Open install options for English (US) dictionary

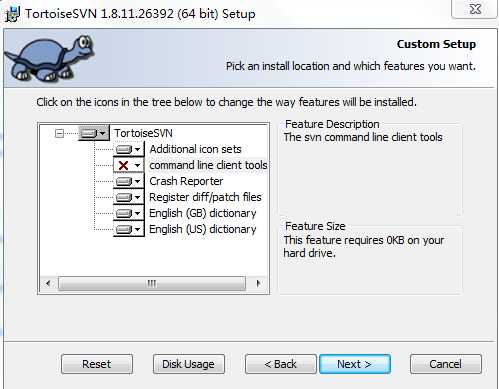tap(129, 229)
